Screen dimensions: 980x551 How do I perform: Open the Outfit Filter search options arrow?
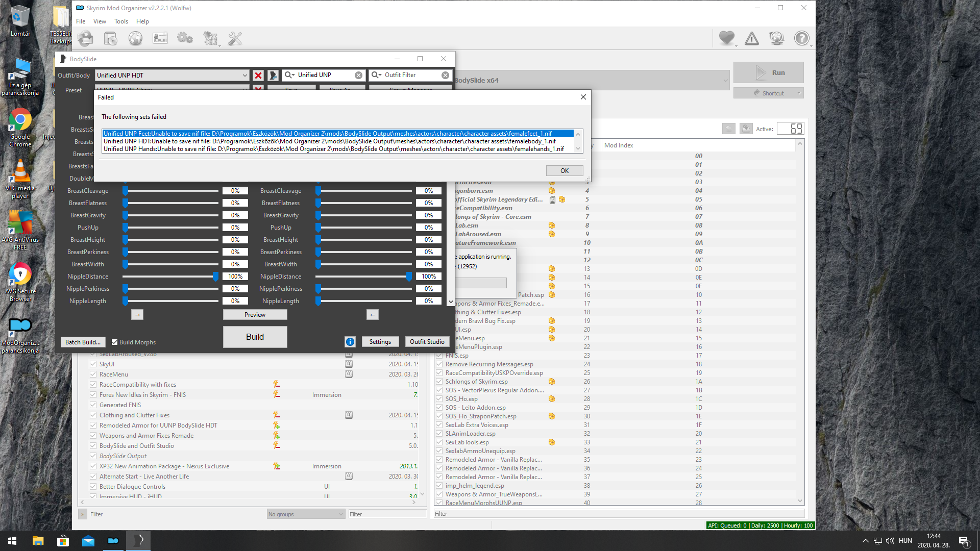377,76
